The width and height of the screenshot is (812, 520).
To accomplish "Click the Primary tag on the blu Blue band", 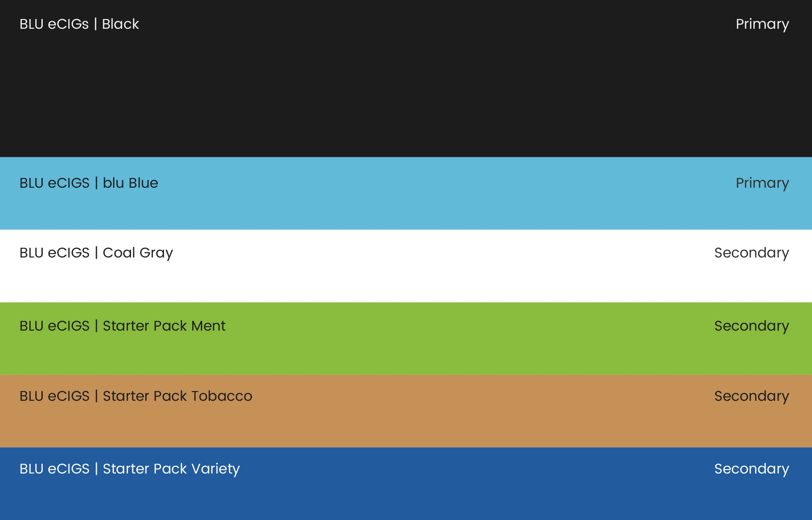I will click(x=762, y=183).
